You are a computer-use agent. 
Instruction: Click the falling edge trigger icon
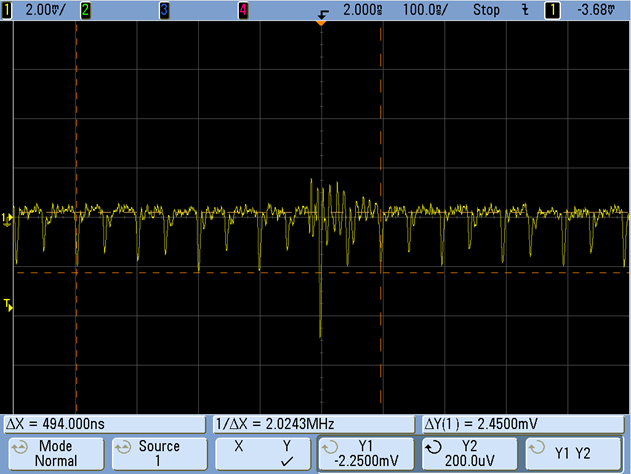tap(323, 14)
